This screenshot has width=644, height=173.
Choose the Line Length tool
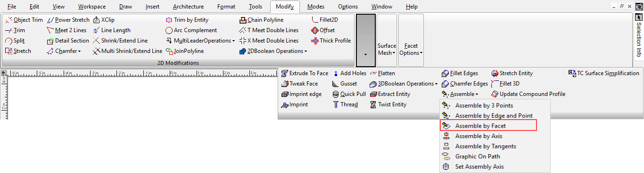click(x=112, y=30)
